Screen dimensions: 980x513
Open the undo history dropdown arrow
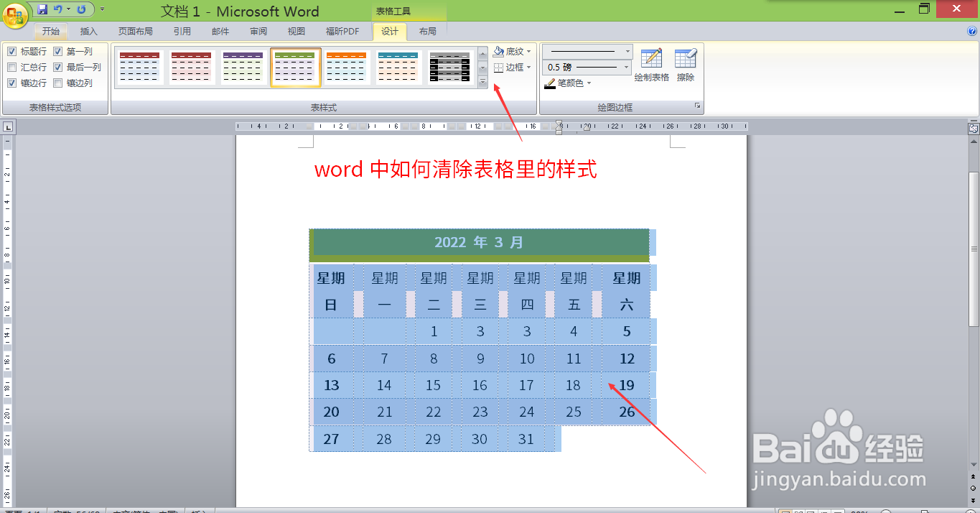(68, 9)
